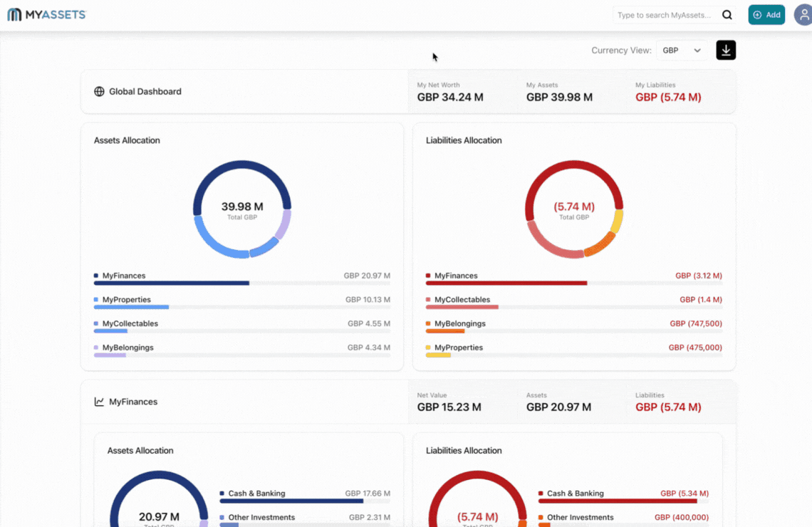Click Assets Allocation donut chart center
The height and width of the screenshot is (527, 812).
[x=241, y=209]
